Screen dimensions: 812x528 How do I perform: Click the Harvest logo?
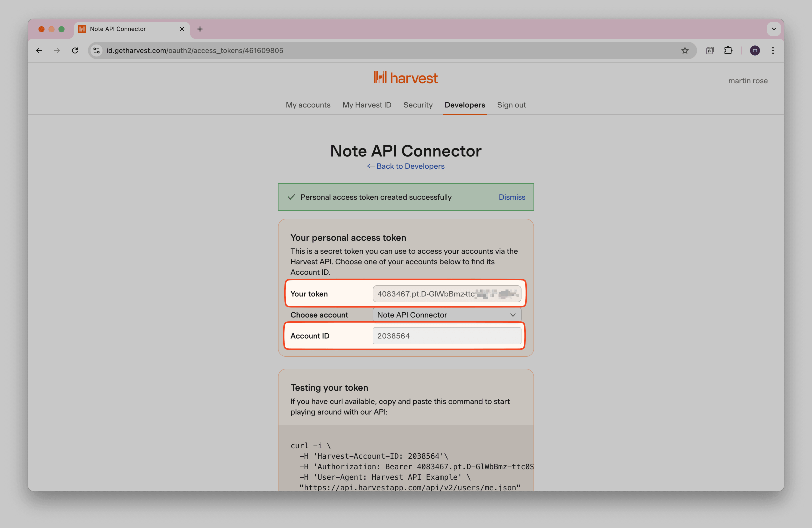(406, 78)
